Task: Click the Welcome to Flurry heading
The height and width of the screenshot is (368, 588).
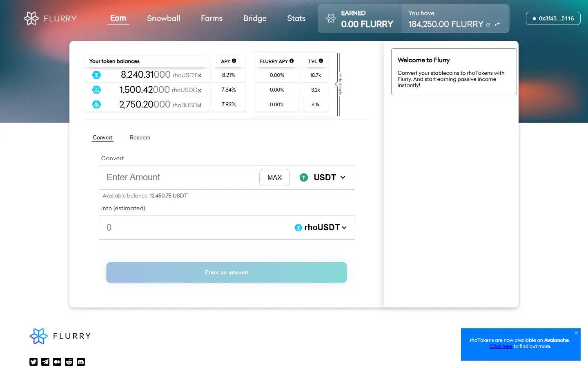Action: (423, 60)
